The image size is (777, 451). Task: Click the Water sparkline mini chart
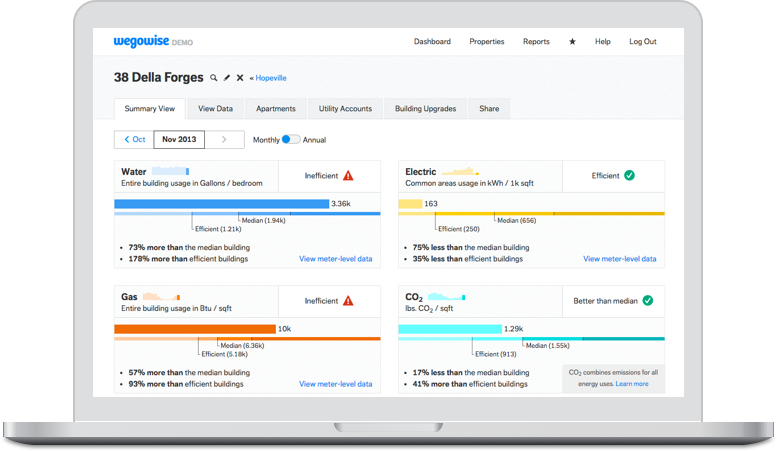[x=170, y=171]
